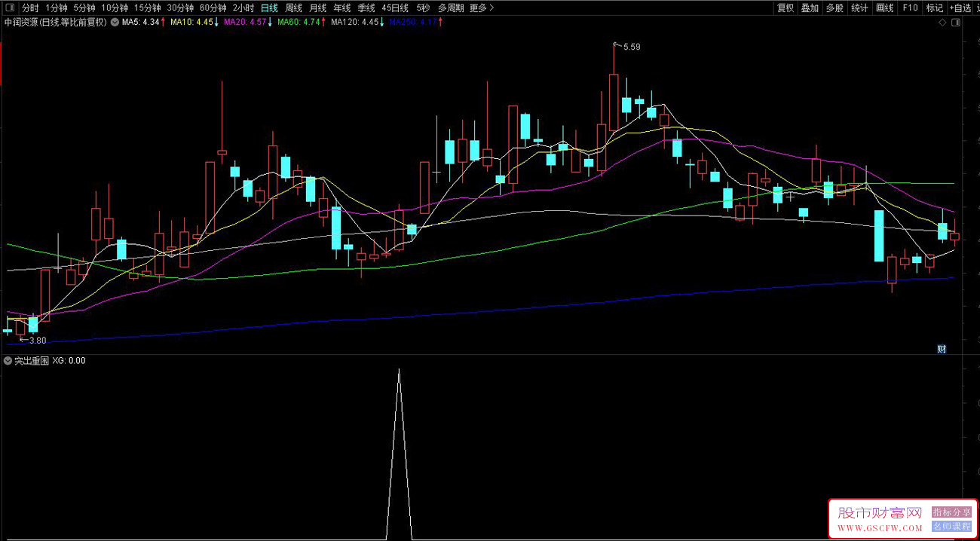Switch to 月线 monthly tab

tap(317, 8)
